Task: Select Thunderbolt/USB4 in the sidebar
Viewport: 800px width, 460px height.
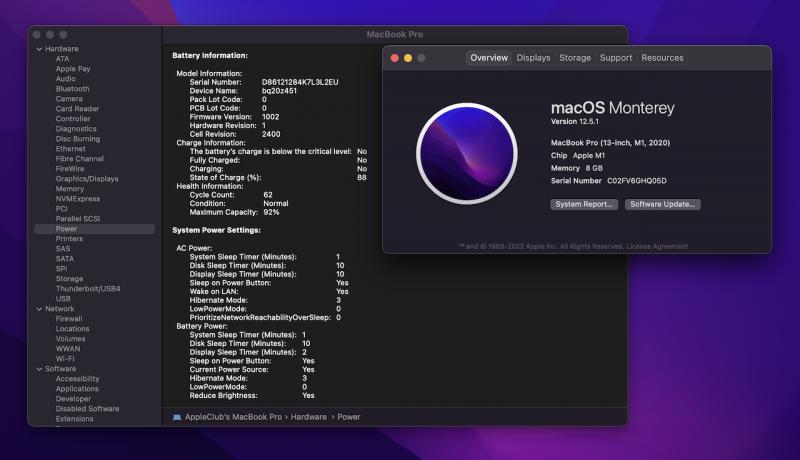Action: [x=88, y=289]
